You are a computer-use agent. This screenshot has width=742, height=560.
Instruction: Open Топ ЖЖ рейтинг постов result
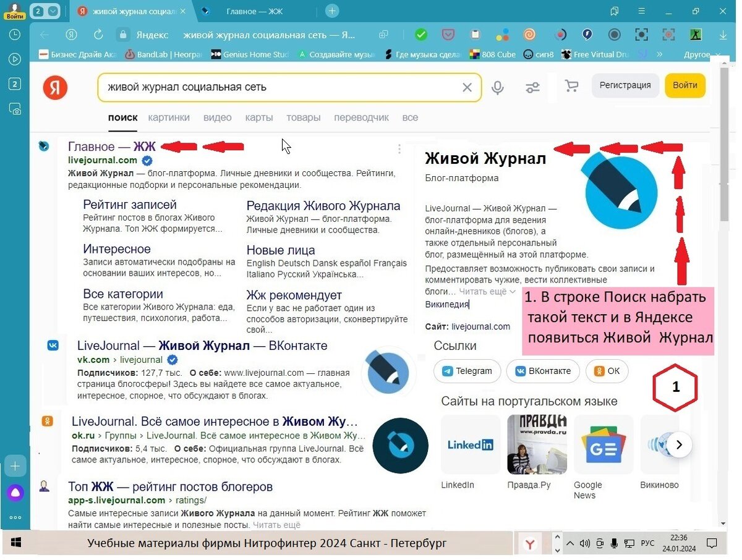point(170,486)
